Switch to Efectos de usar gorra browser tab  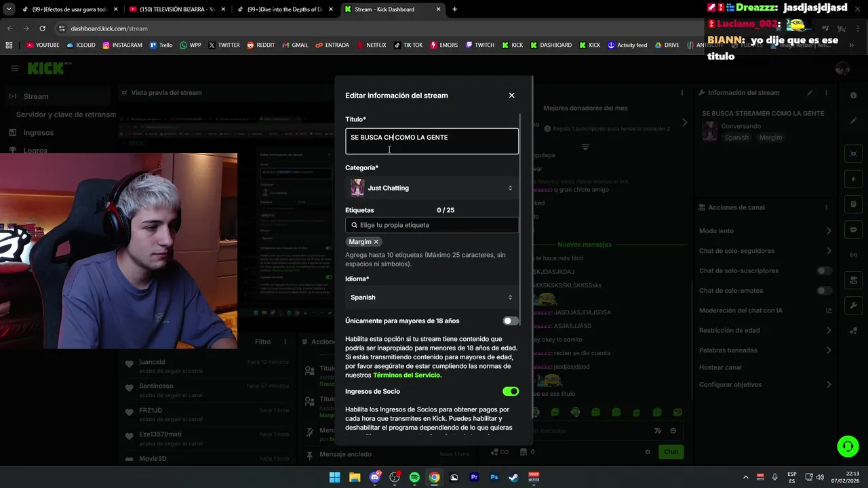tap(70, 9)
